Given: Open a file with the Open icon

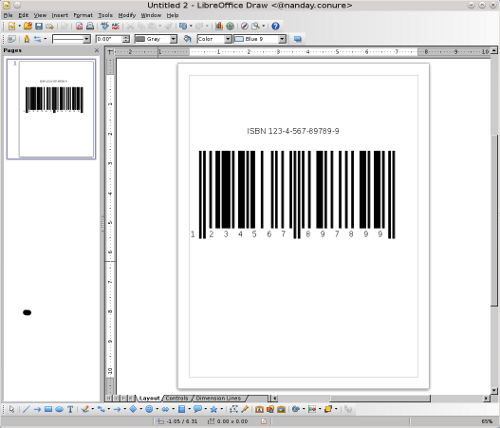Looking at the screenshot, I should coord(28,26).
